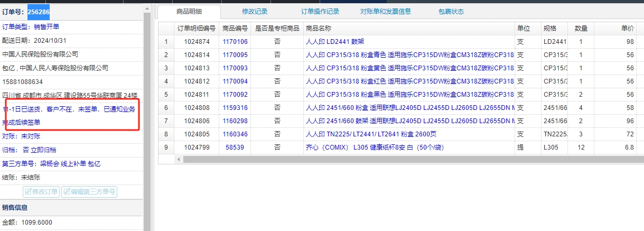Click quantity 12 cell
The image size is (644, 231).
pos(581,147)
